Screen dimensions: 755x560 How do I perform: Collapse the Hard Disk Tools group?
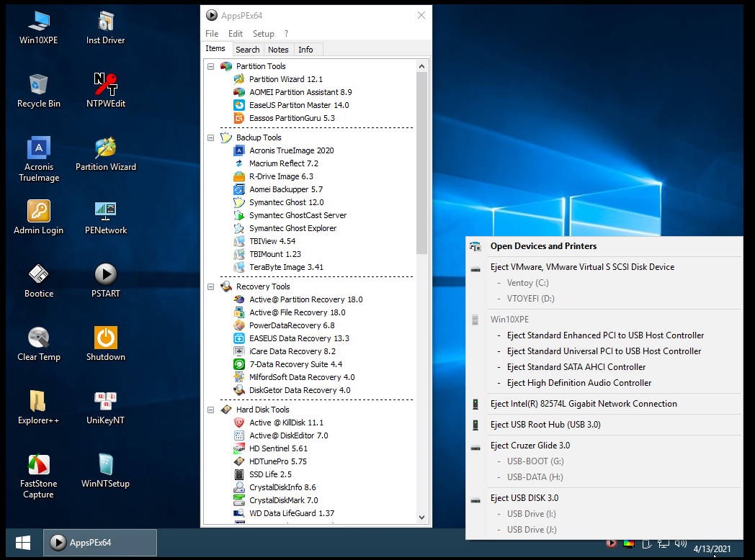coord(211,410)
